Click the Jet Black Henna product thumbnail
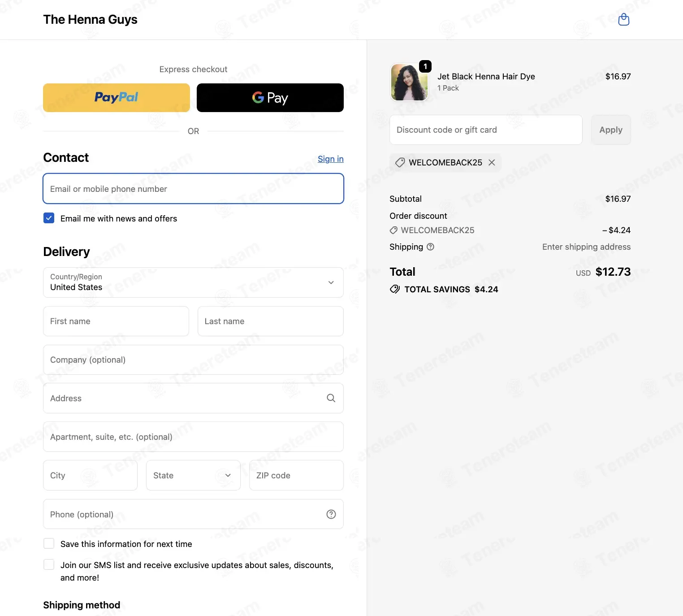683x616 pixels. click(409, 82)
